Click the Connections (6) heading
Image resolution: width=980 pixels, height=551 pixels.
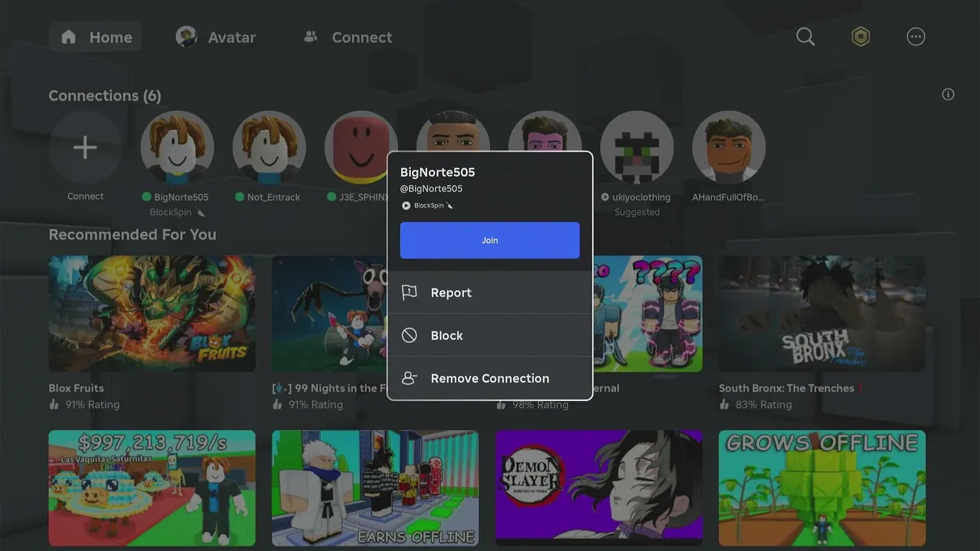click(105, 96)
